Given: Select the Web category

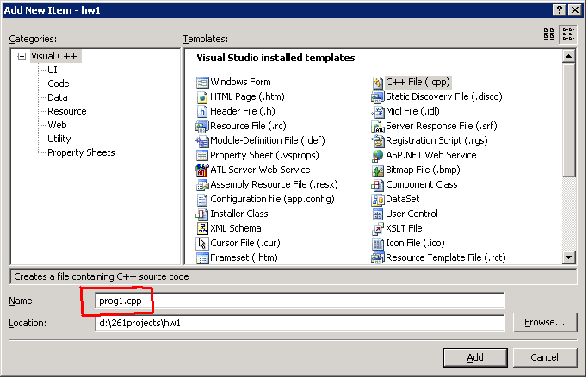Looking at the screenshot, I should point(57,125).
